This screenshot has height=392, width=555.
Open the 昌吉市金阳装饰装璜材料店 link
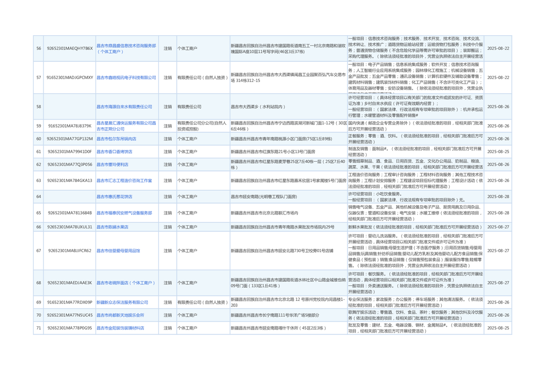tap(120, 328)
